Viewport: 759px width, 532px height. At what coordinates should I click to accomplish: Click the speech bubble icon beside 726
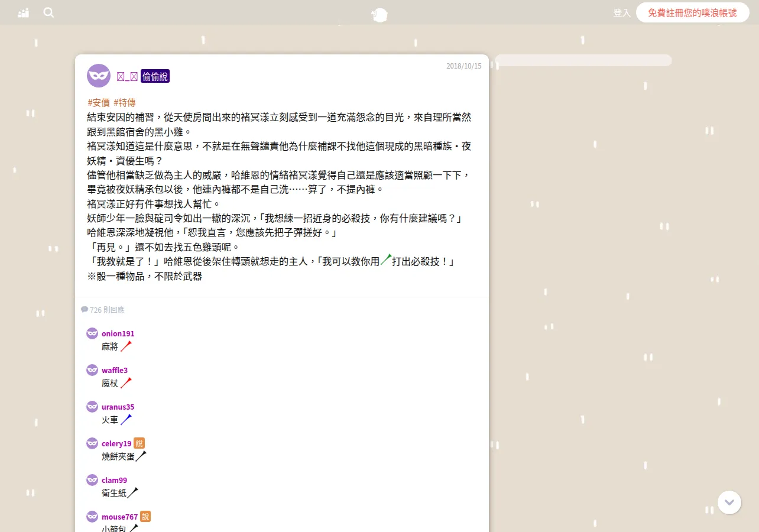[x=85, y=310]
